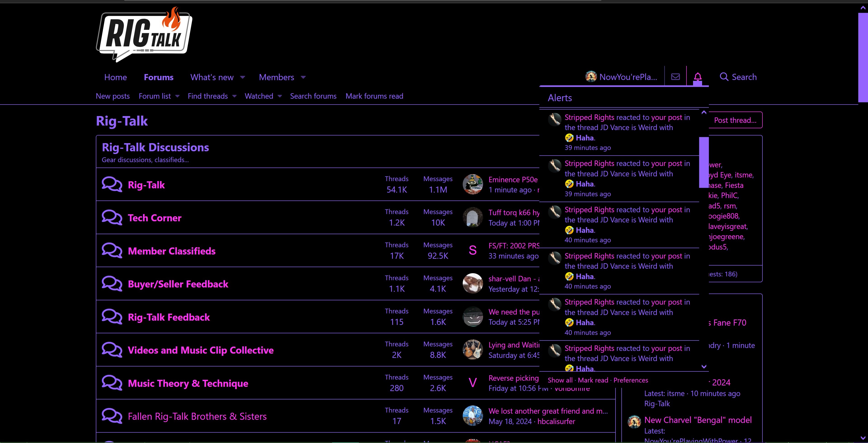Click the alerts bell icon

click(698, 77)
